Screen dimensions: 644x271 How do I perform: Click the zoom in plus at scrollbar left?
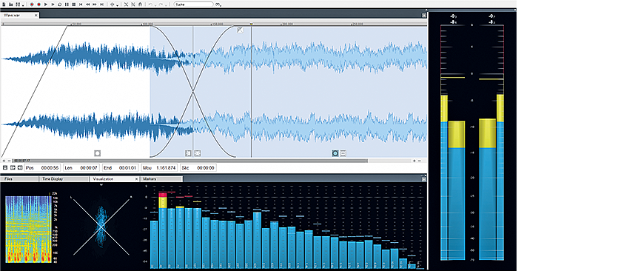click(x=4, y=161)
